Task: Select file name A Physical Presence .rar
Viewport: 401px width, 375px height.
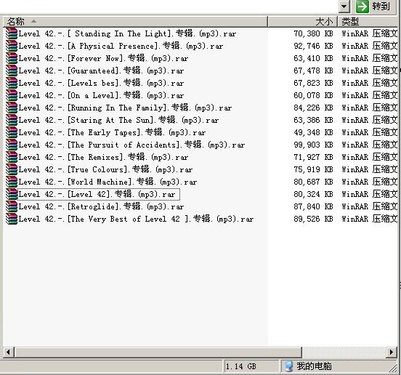Action: pyautogui.click(x=121, y=46)
